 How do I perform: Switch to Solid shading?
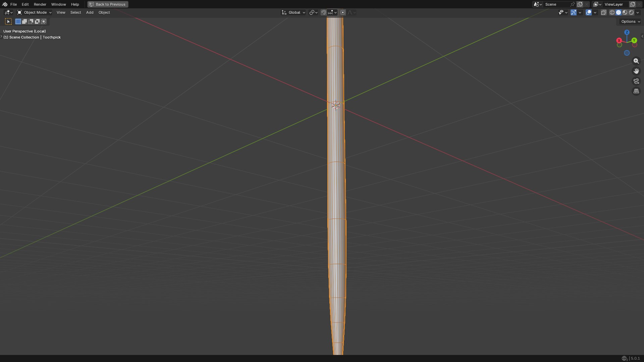[619, 12]
